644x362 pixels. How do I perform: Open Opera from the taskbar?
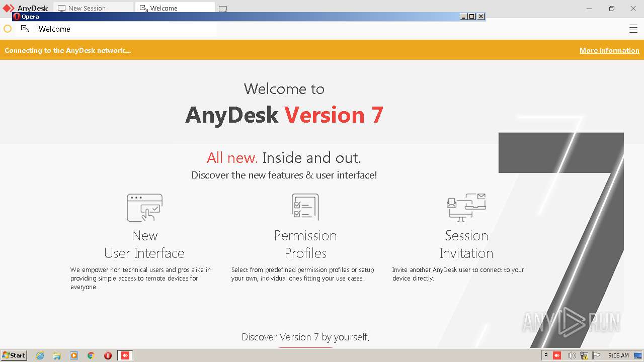coord(108,355)
